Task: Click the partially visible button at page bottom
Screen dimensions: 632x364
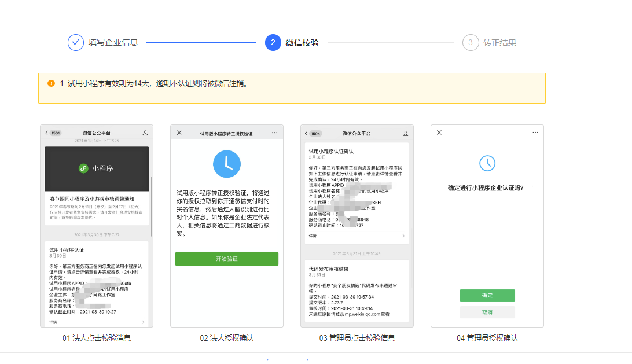Action: coord(288,361)
